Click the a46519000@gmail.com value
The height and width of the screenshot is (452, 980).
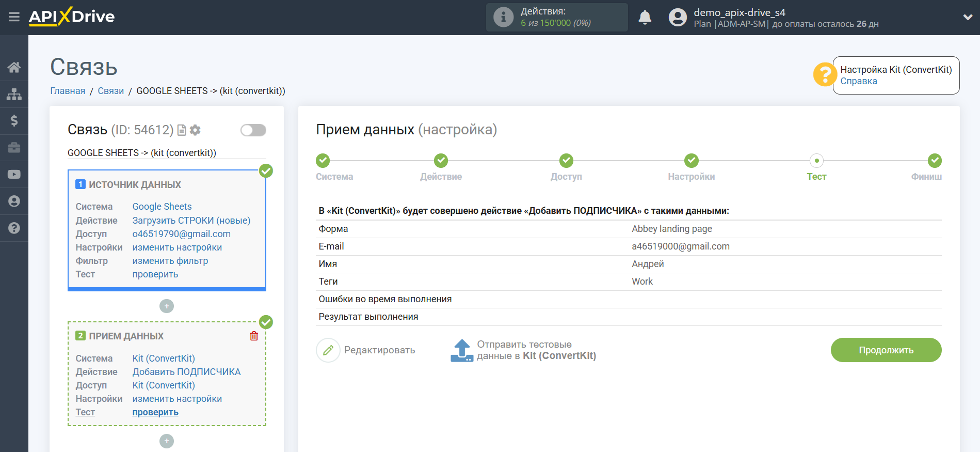[681, 246]
